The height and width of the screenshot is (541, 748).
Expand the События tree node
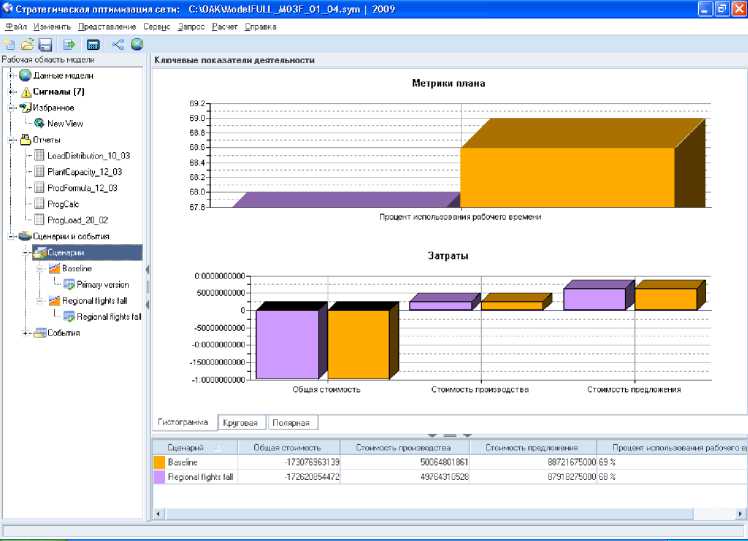[26, 333]
